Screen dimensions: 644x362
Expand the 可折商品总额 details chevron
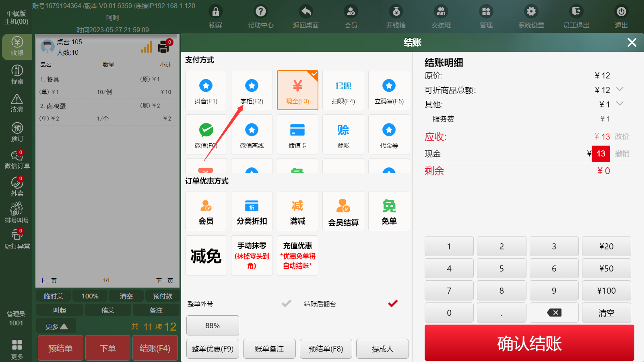pyautogui.click(x=620, y=89)
